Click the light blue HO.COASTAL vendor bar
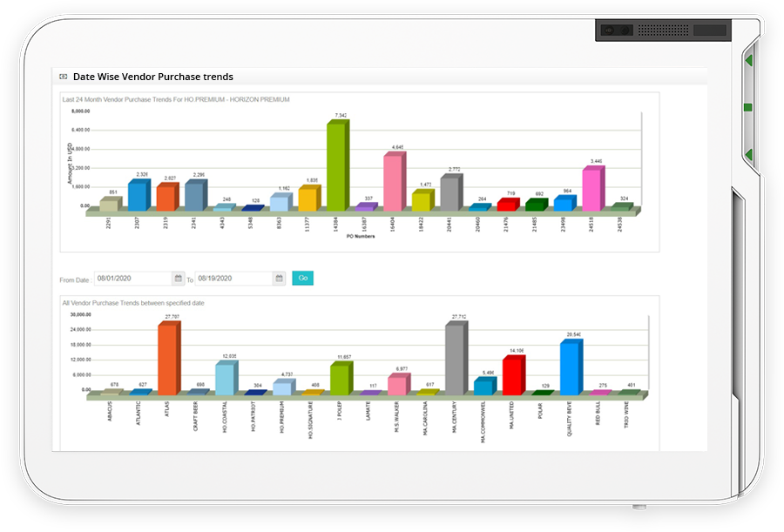Viewport: 784px width, 532px height. point(224,379)
